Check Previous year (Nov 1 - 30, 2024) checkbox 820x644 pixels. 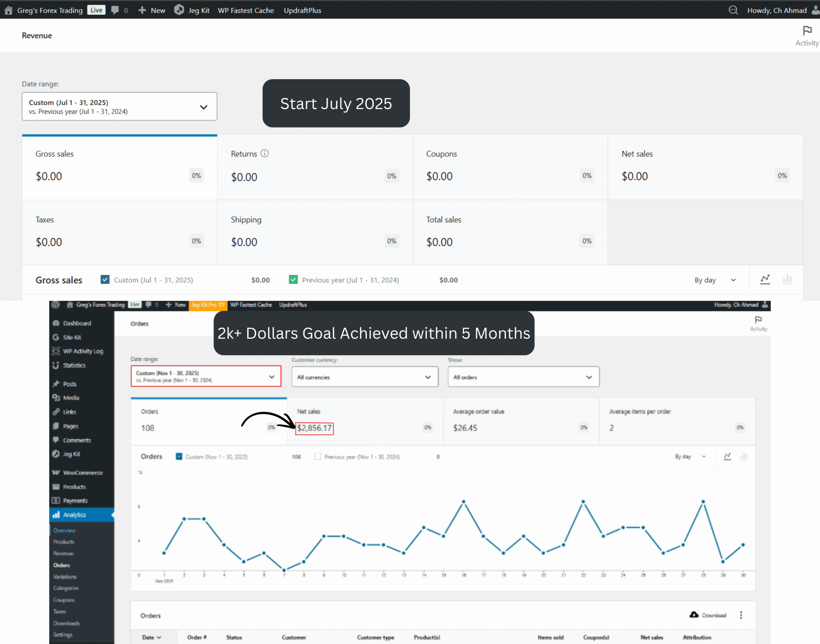(317, 456)
